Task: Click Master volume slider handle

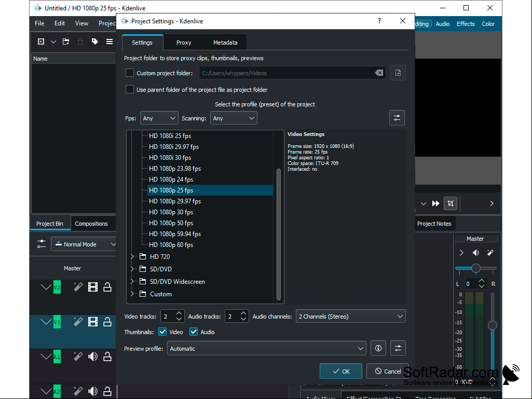Action: coord(493,325)
